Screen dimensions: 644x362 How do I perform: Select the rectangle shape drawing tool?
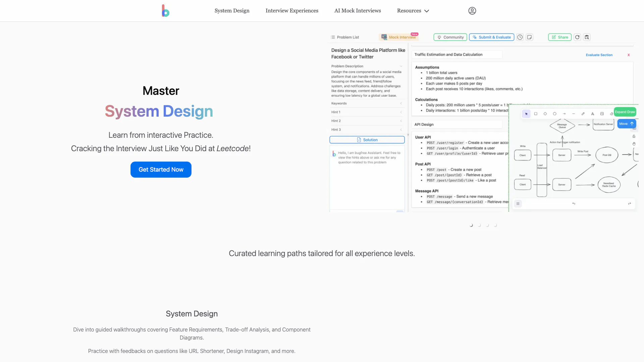536,114
